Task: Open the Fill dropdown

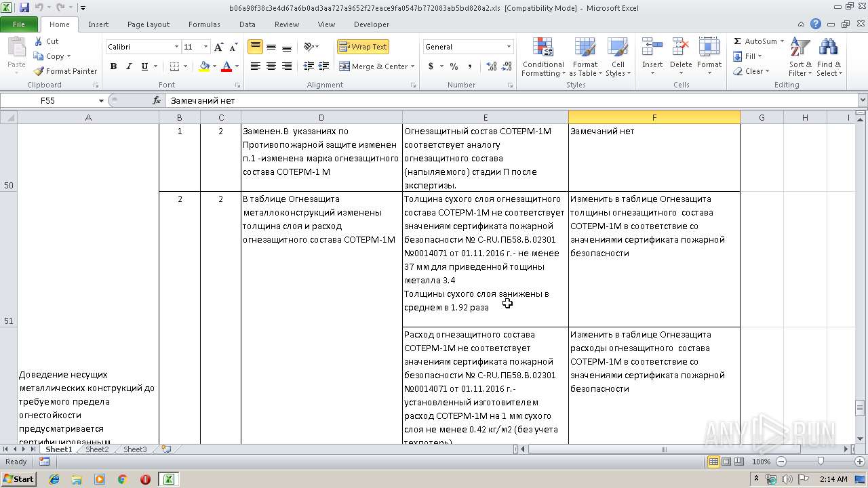Action: [748, 56]
